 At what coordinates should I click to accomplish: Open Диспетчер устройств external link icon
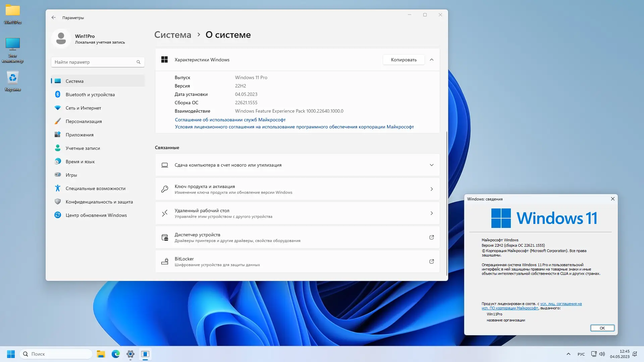tap(431, 237)
